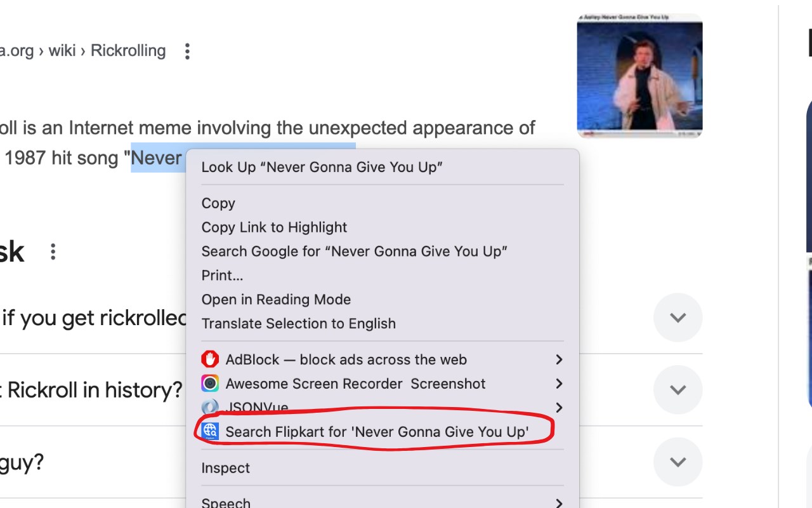Expand the 'guy?' question chevron
Viewport: 812px width, 508px height.
[678, 462]
